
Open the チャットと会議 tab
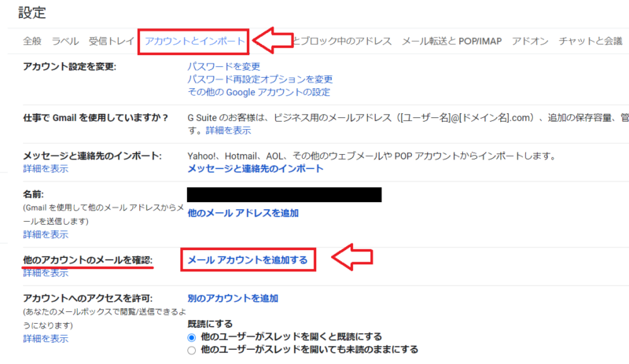pyautogui.click(x=590, y=41)
